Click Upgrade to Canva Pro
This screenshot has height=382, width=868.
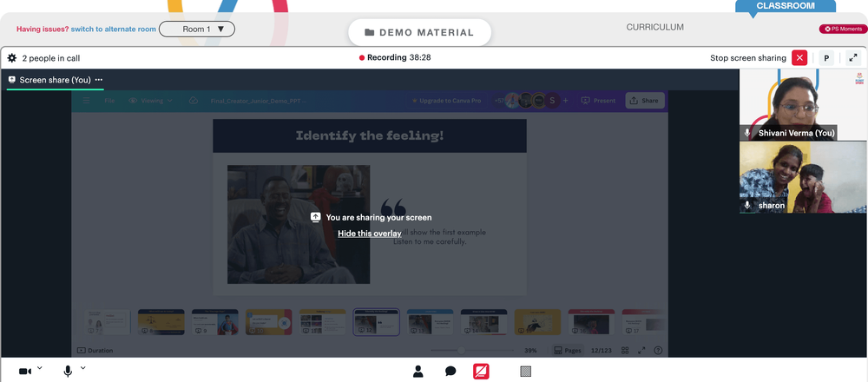(x=447, y=101)
